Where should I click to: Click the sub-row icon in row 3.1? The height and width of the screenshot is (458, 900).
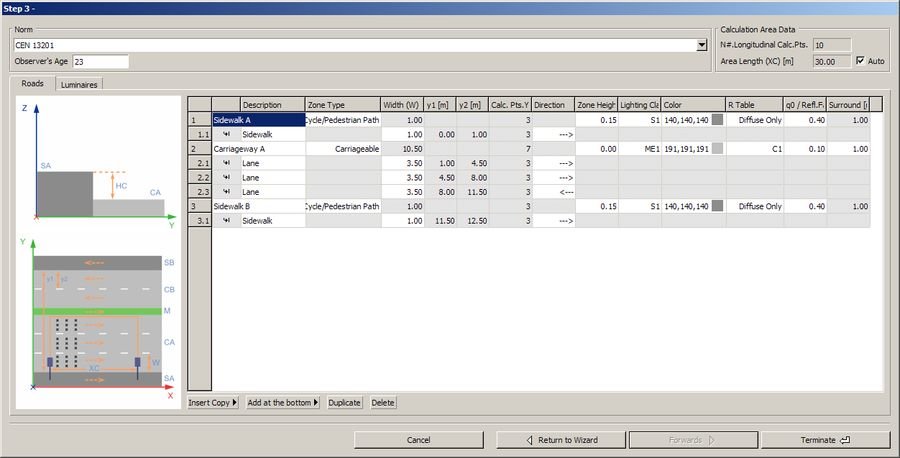(x=226, y=220)
